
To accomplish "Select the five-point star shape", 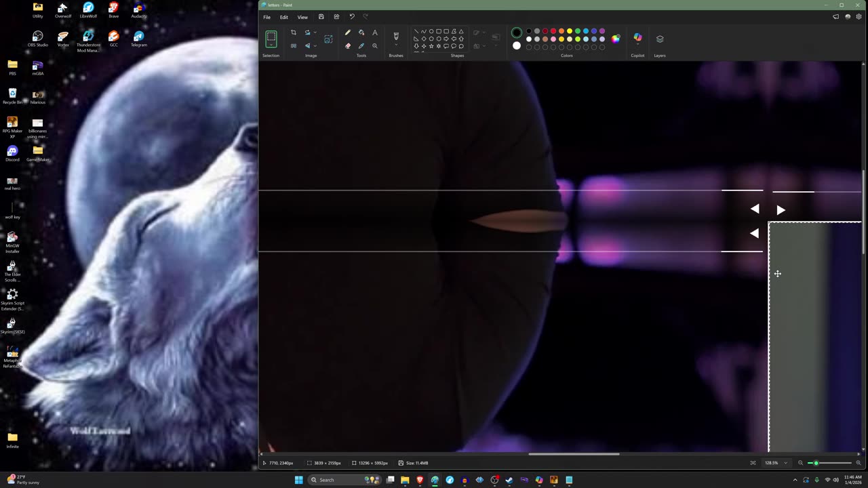I will pyautogui.click(x=431, y=46).
